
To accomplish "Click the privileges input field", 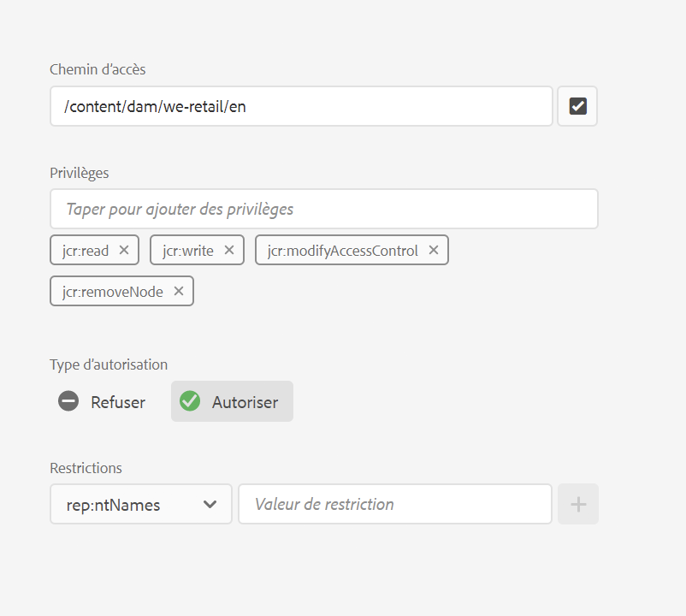I will (x=323, y=209).
